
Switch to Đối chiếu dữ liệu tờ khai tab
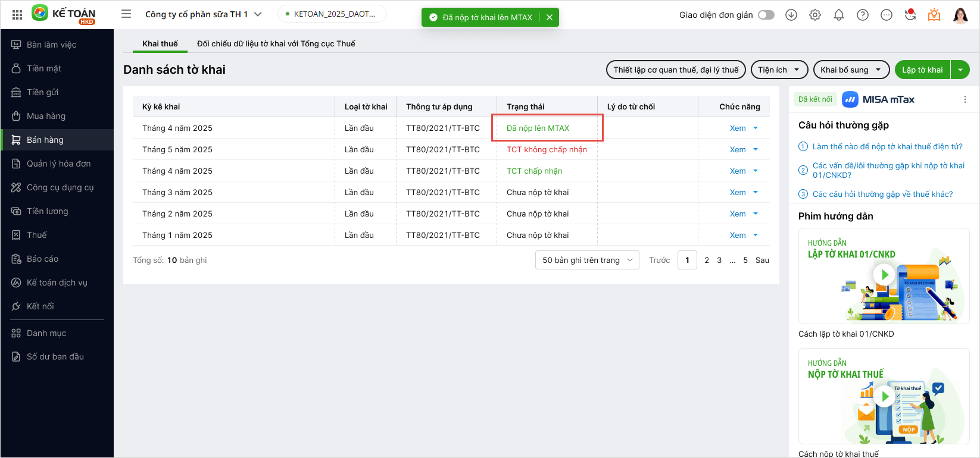pyautogui.click(x=276, y=43)
